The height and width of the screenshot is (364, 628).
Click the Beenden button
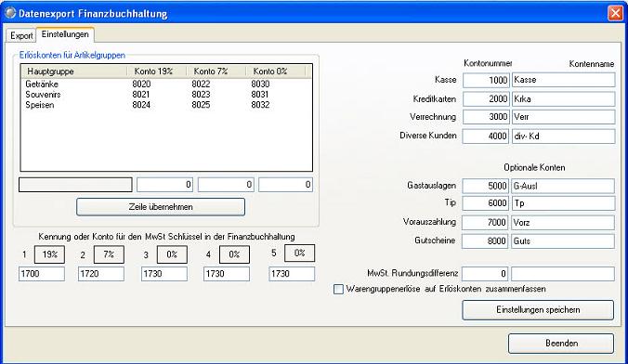pyautogui.click(x=561, y=344)
